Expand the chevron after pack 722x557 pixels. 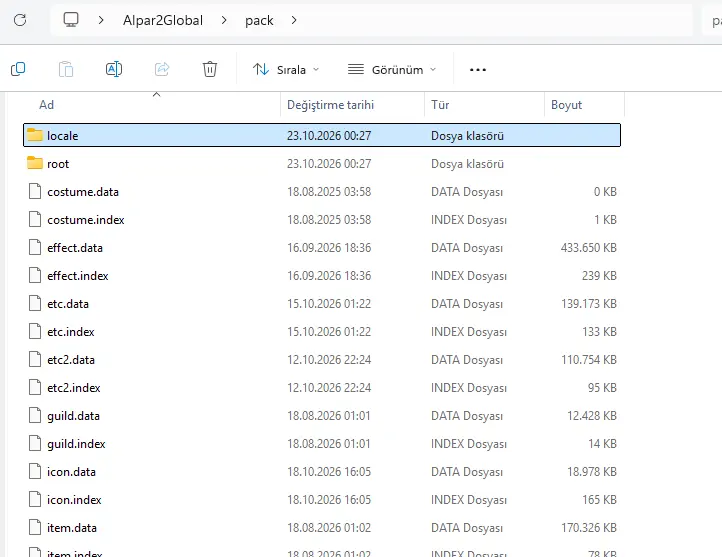[x=294, y=20]
